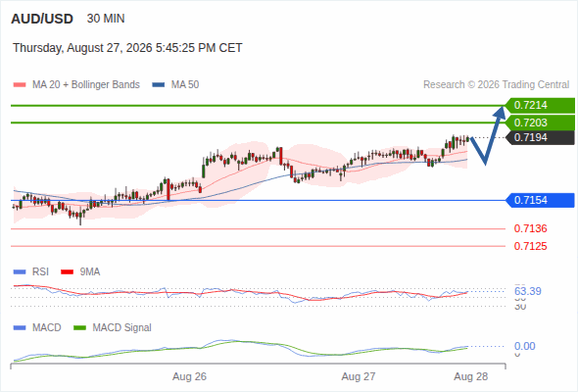
Task: Click the Aug 28 date axis label
Action: (x=471, y=376)
